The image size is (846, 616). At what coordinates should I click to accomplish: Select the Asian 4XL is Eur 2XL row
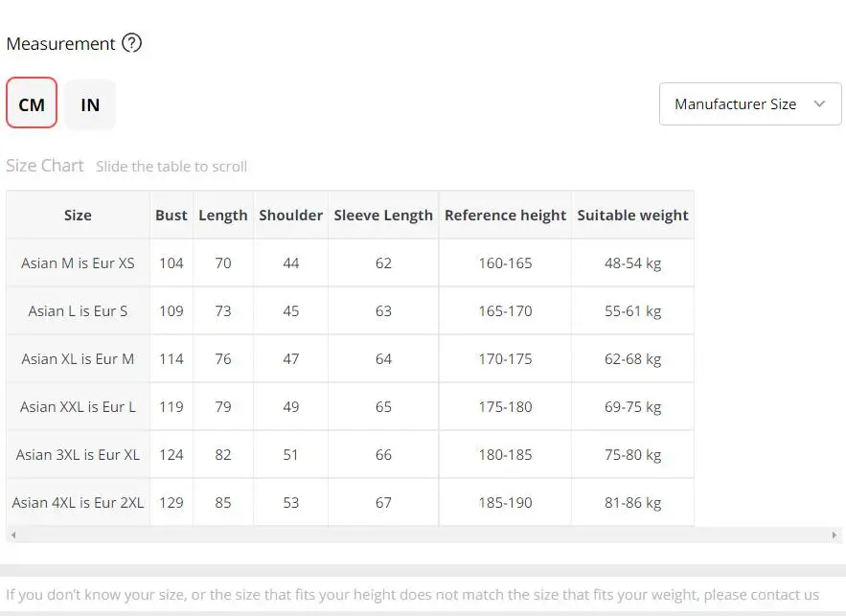click(78, 502)
